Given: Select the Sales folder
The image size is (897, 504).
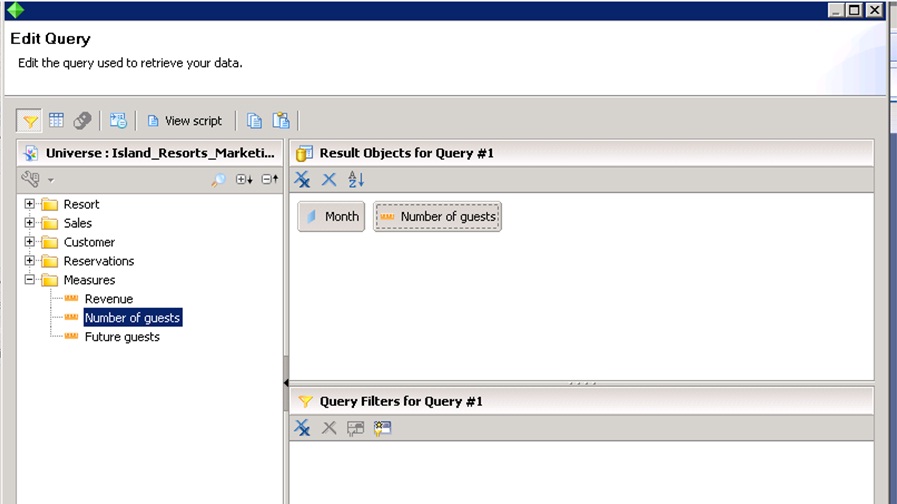Looking at the screenshot, I should tap(78, 223).
